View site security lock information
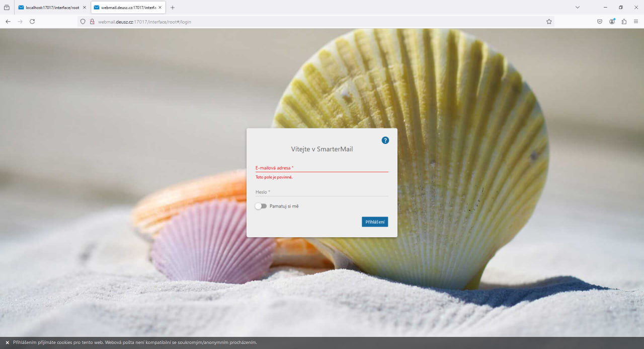 click(x=92, y=22)
